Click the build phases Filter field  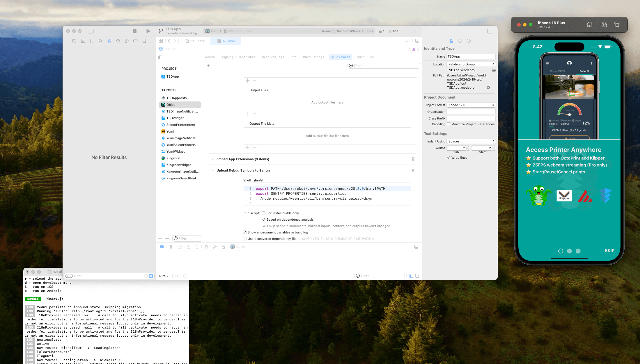pos(384,66)
